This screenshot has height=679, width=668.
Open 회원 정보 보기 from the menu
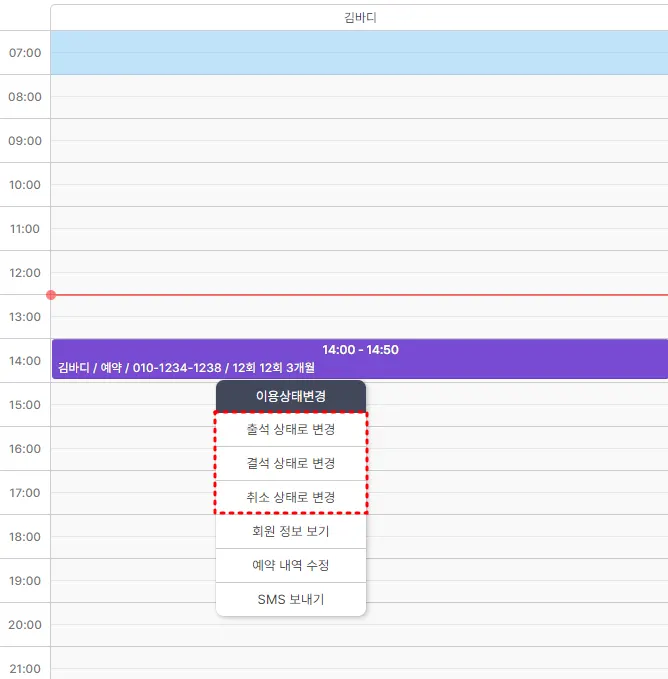tap(291, 531)
